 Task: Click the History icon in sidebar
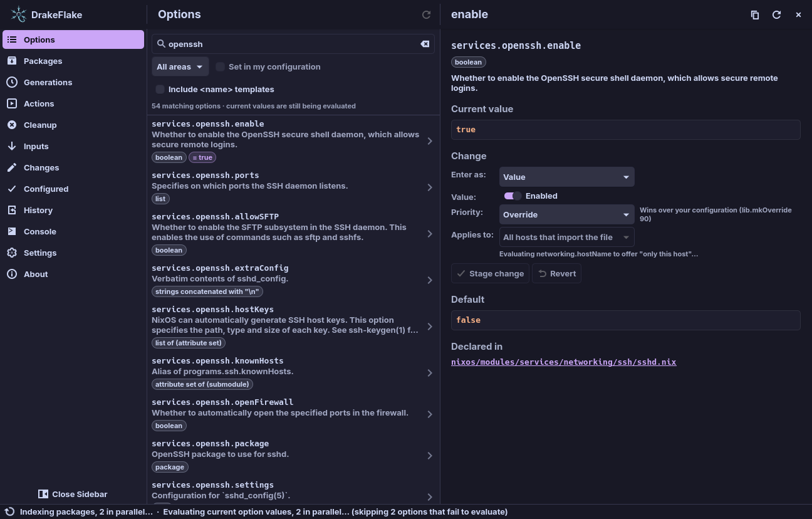12,210
